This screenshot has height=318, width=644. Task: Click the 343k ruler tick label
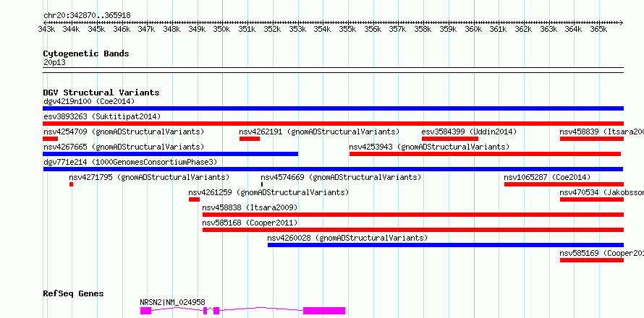pos(46,30)
